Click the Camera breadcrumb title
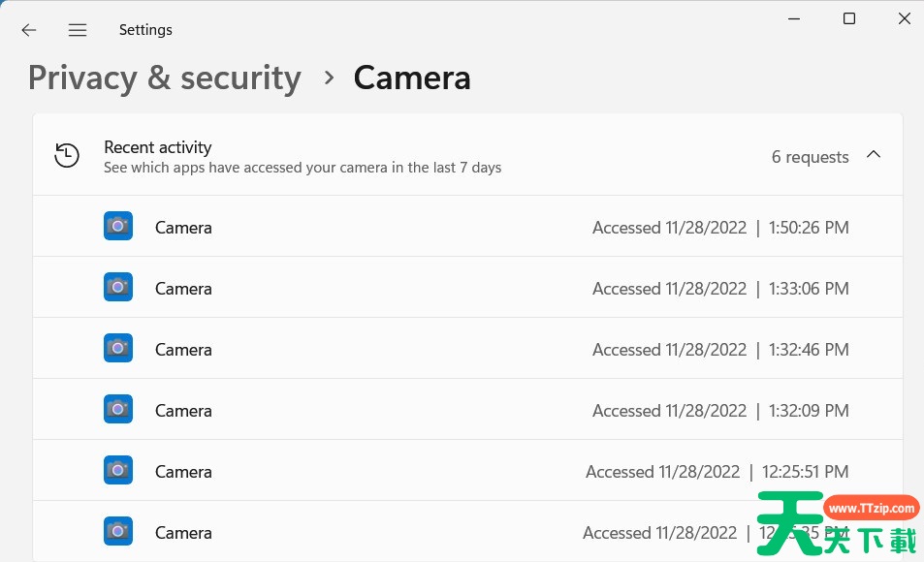924x562 pixels. tap(412, 78)
